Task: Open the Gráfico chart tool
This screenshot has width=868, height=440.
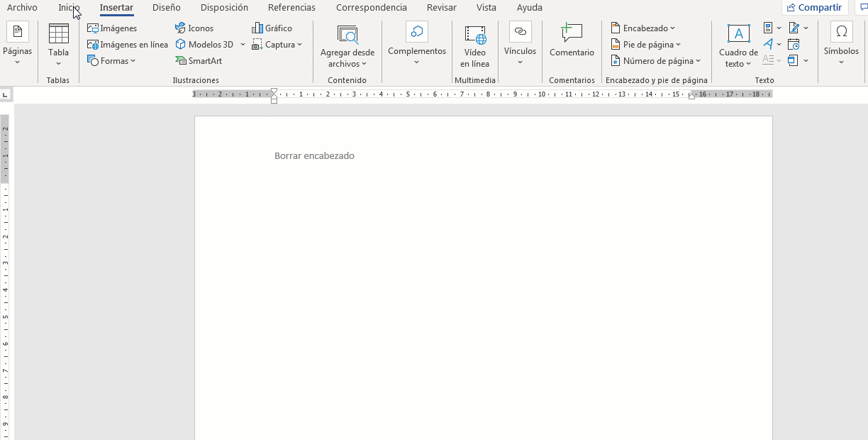Action: (x=272, y=28)
